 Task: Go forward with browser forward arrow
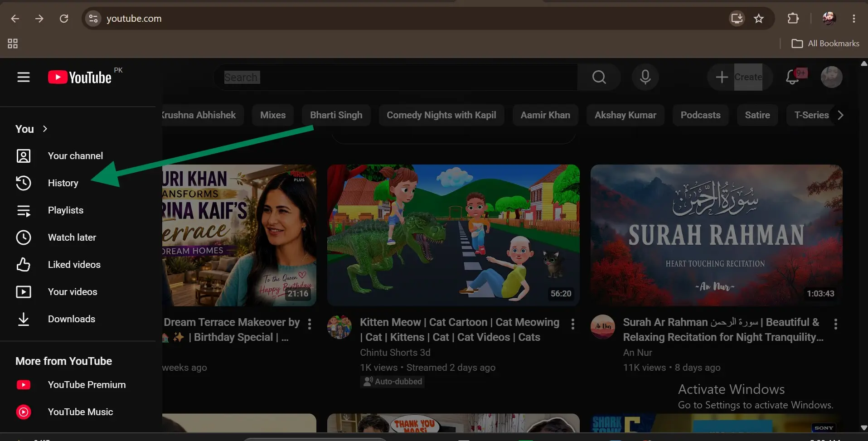pos(39,19)
